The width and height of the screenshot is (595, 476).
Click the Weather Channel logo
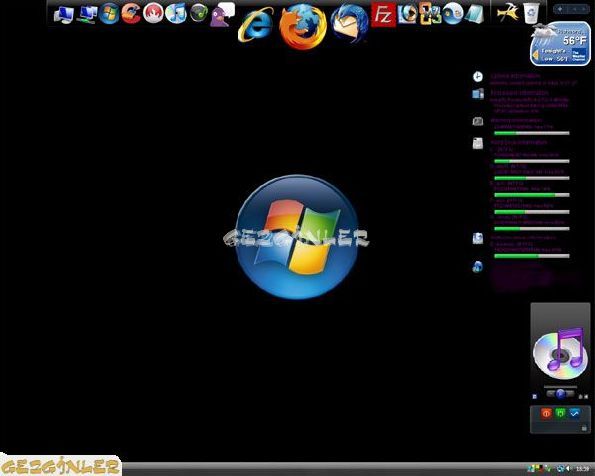pos(578,55)
